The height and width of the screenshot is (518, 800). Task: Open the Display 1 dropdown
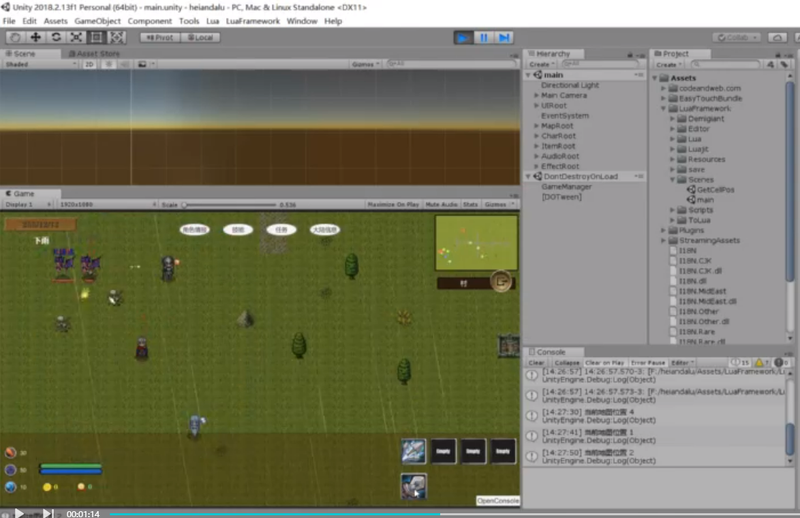pyautogui.click(x=28, y=204)
